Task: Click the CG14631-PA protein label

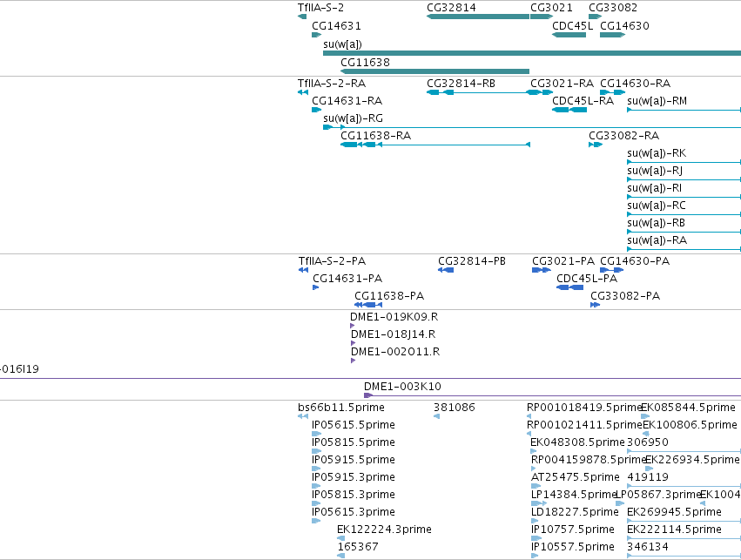Action: click(x=347, y=279)
